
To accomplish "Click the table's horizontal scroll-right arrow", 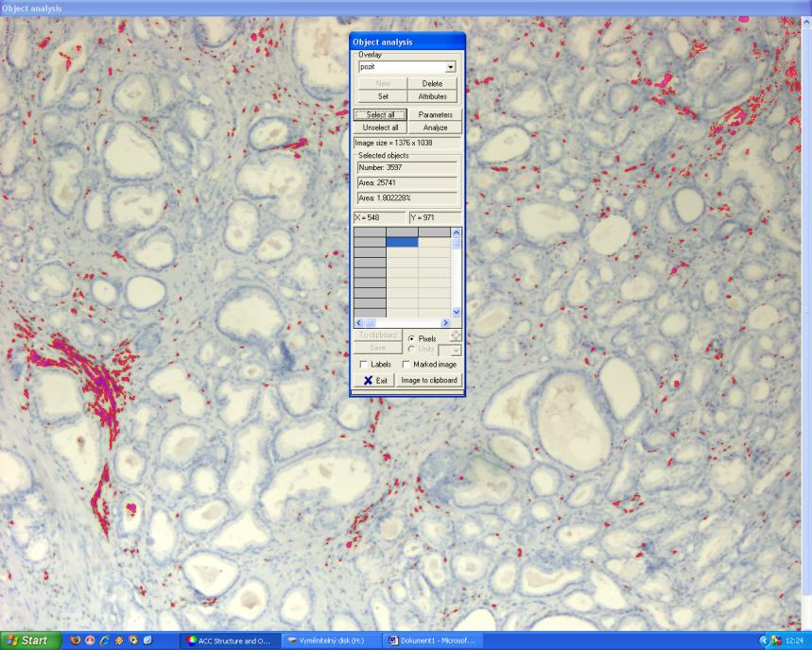I will [445, 322].
